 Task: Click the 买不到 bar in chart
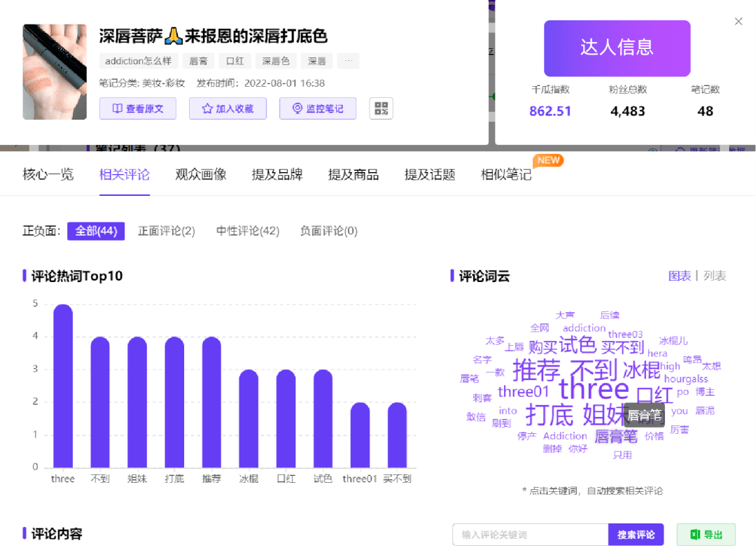[x=398, y=435]
